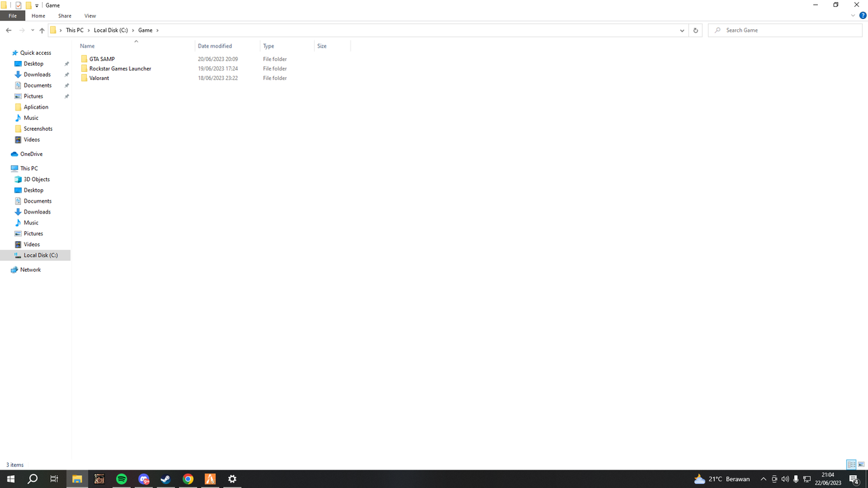Open 3D Objects under This PC
Screen dimensions: 868x488
[x=37, y=180]
